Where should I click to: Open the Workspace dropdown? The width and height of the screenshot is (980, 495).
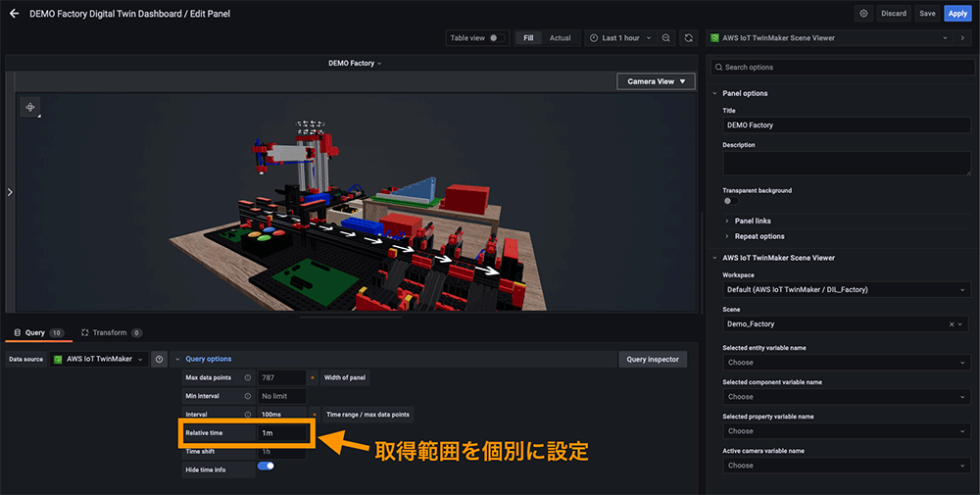coord(847,290)
